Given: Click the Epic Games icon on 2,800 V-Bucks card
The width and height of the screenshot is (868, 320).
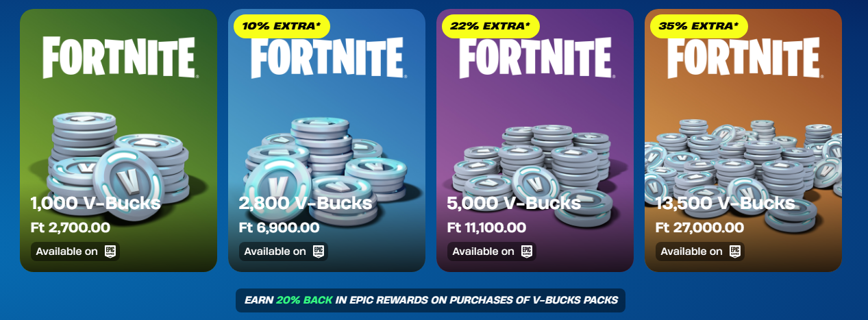Looking at the screenshot, I should (319, 251).
